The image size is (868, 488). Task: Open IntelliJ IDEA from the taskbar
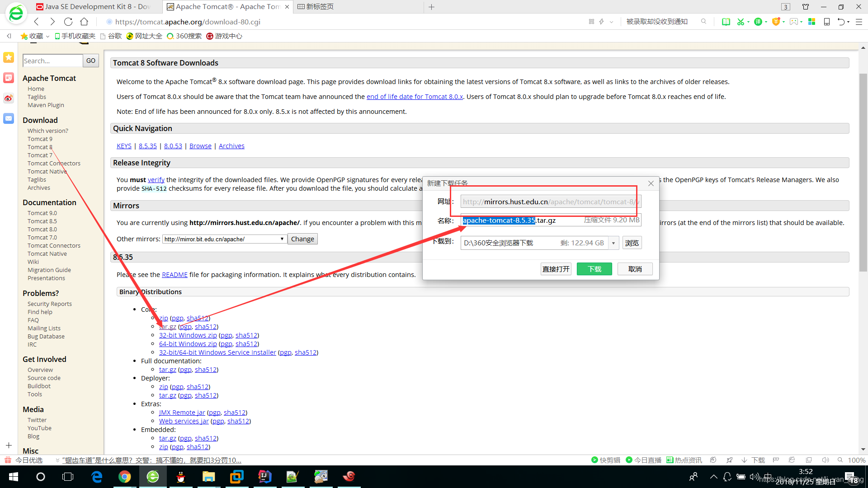264,477
